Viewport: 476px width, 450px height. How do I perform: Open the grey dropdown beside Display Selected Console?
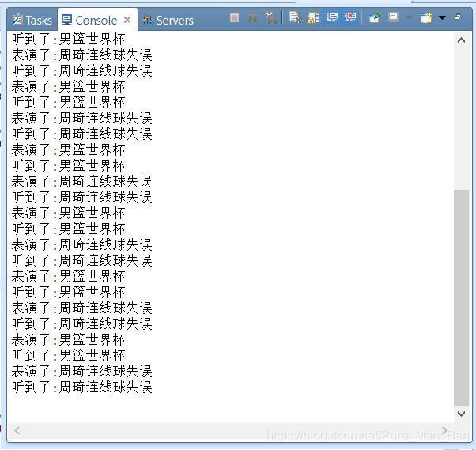coord(409,17)
